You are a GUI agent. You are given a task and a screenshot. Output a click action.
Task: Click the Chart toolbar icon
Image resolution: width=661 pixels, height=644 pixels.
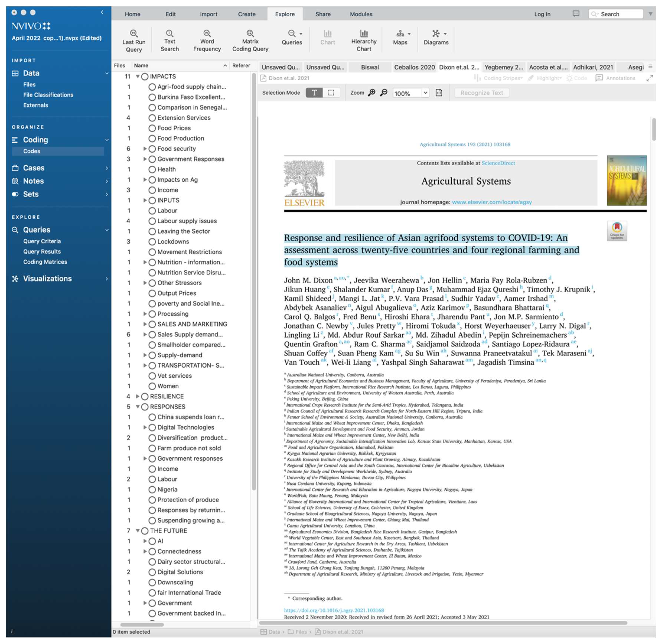tap(327, 38)
